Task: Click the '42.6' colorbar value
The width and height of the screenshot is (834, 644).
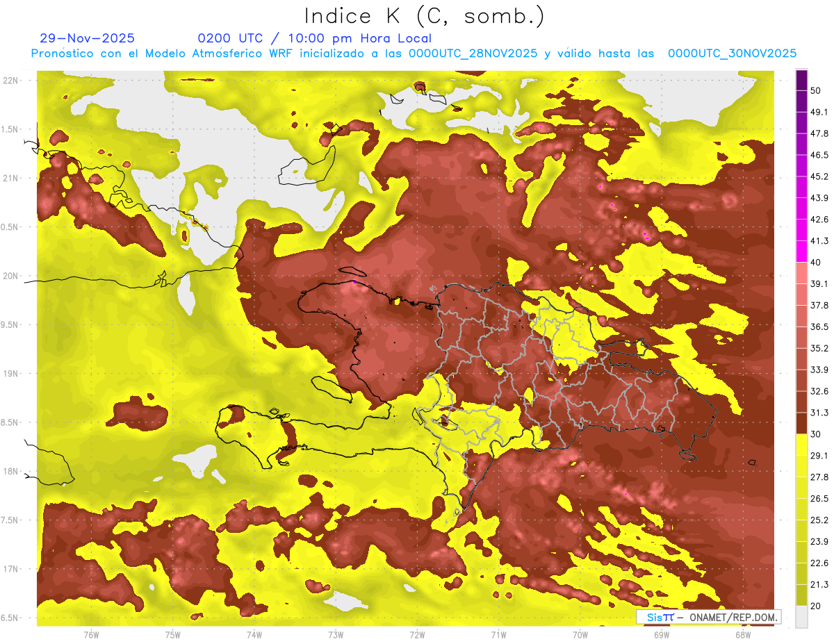Action: tap(819, 220)
